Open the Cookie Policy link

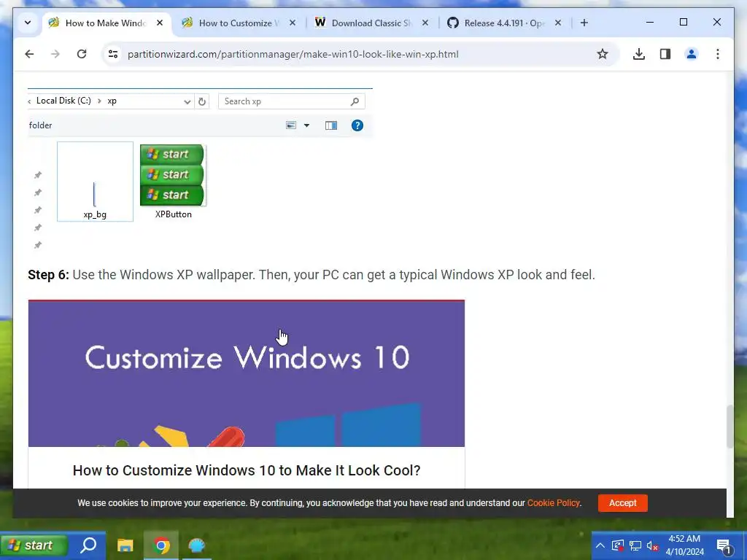coord(553,503)
